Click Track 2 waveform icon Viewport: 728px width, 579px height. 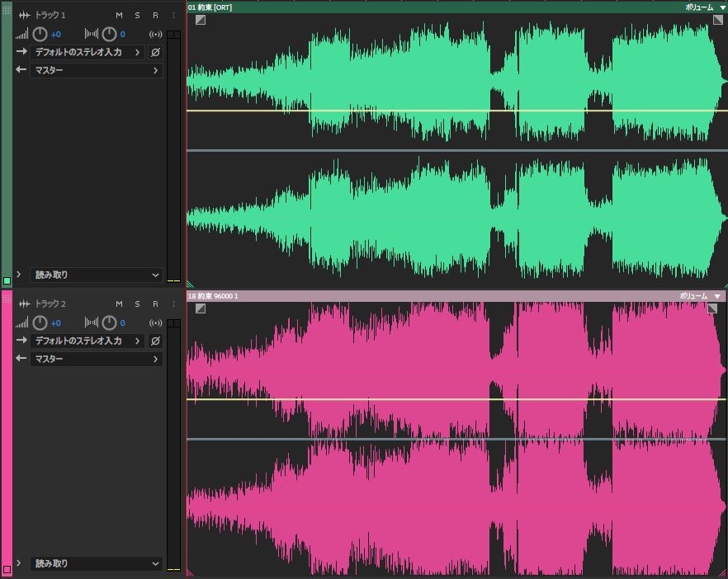(x=24, y=304)
